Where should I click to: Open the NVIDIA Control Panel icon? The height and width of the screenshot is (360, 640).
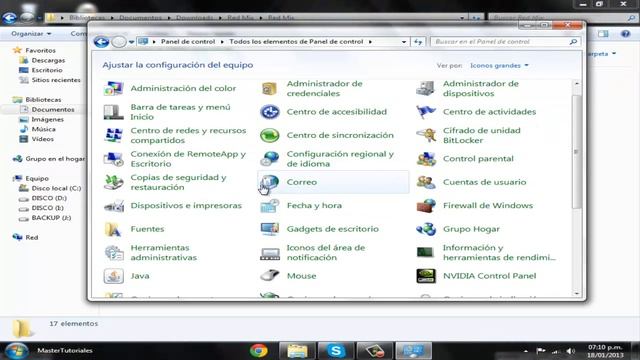(426, 276)
